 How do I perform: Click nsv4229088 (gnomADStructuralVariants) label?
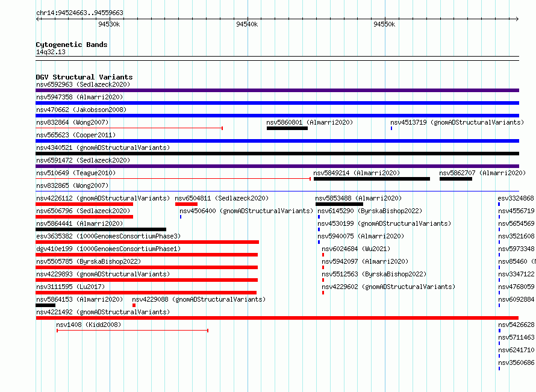pos(199,299)
